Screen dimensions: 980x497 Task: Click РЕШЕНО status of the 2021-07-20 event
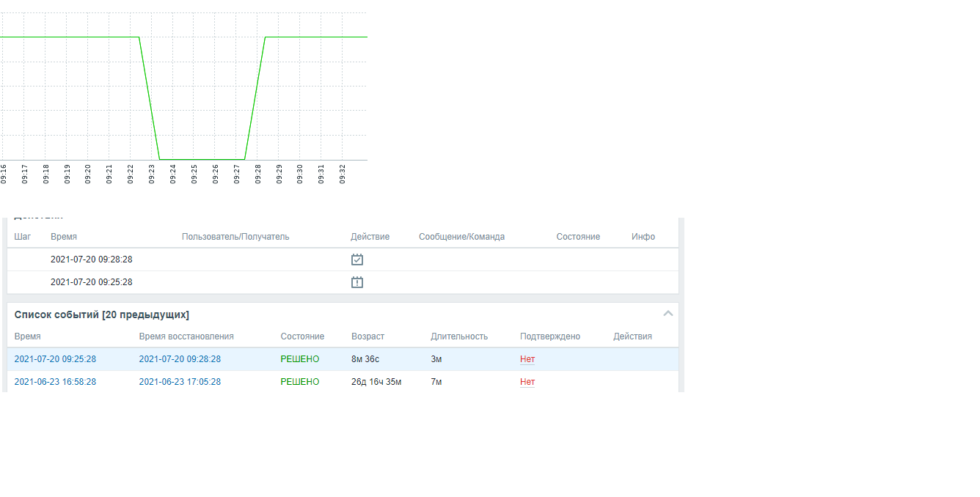(300, 359)
